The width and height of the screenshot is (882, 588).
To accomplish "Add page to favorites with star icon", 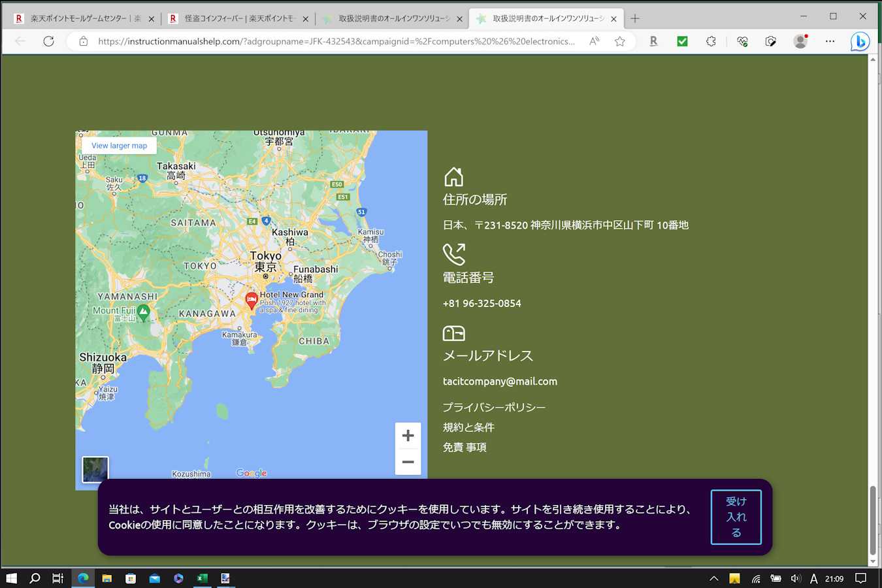I will point(620,41).
